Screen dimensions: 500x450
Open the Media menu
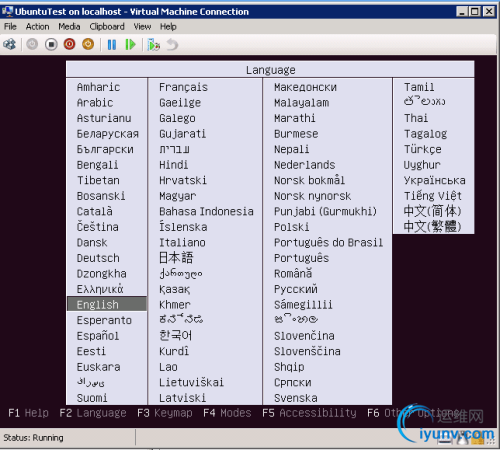point(69,27)
